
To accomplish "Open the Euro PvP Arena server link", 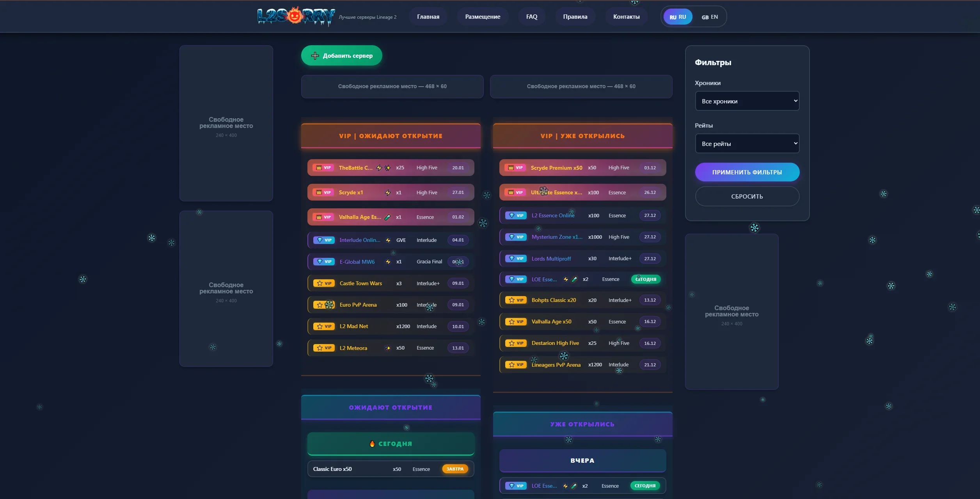I will click(x=358, y=305).
